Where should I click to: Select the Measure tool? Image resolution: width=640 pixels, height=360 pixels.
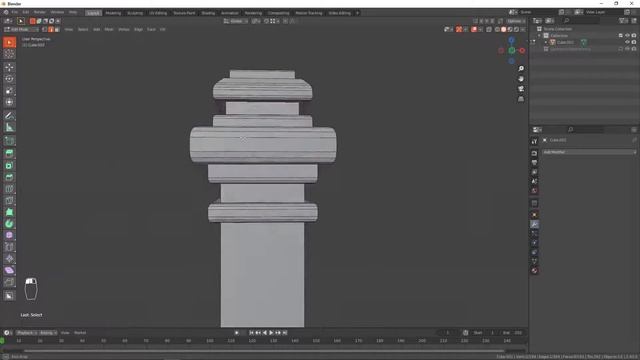point(9,127)
